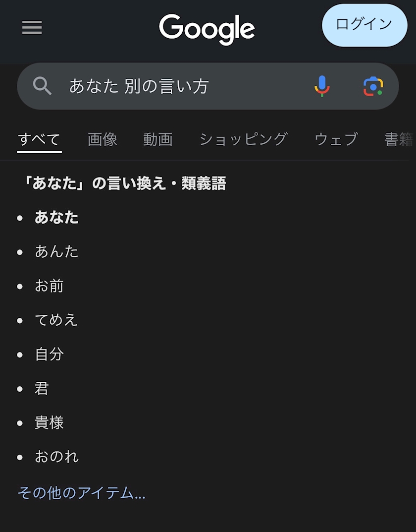Click the 「あなた」の言い換え・類義語 heading
416x532 pixels.
[x=122, y=184]
